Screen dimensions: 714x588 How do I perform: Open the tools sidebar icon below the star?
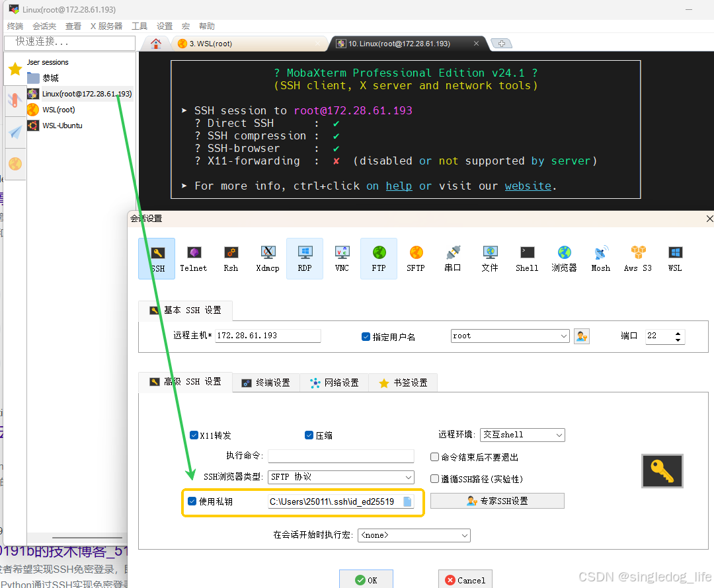click(x=15, y=100)
